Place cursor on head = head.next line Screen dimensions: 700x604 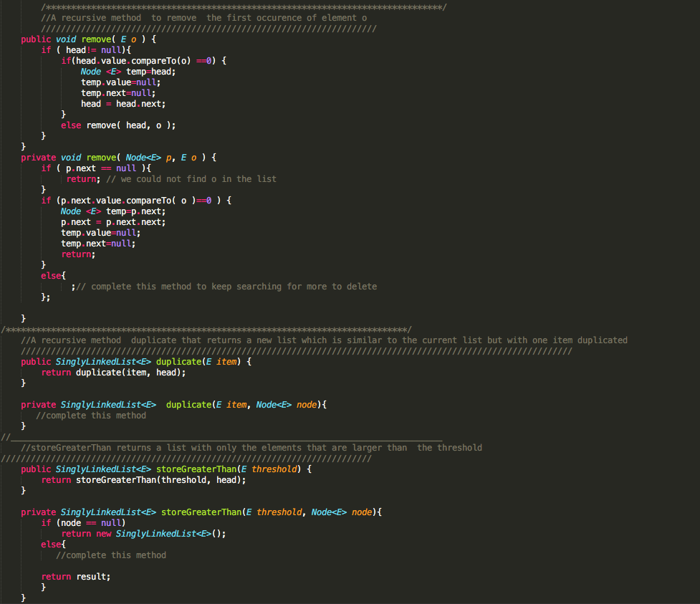coord(125,103)
